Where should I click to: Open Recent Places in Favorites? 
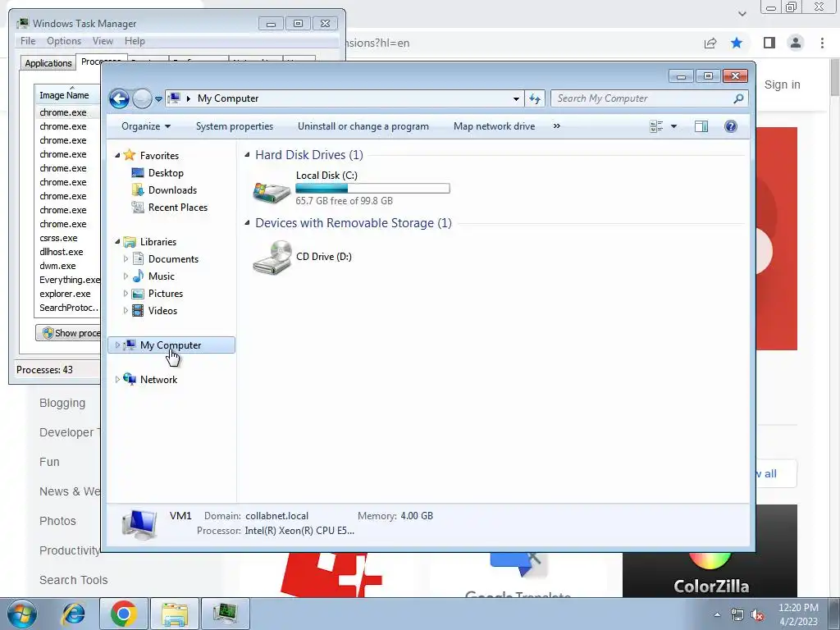177,208
